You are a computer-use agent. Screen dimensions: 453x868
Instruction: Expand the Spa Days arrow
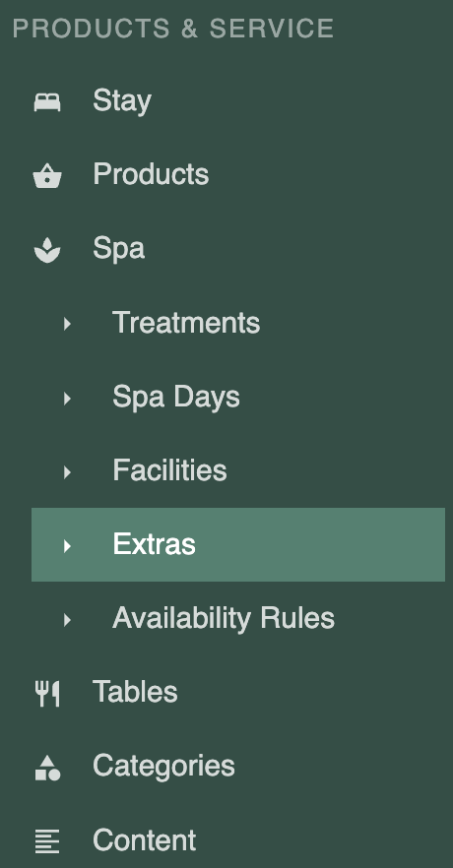pos(67,398)
